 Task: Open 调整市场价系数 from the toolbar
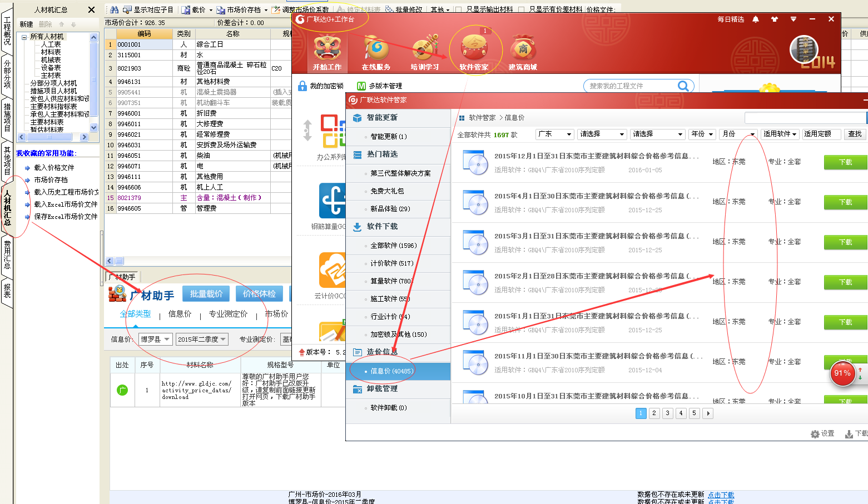click(x=300, y=10)
